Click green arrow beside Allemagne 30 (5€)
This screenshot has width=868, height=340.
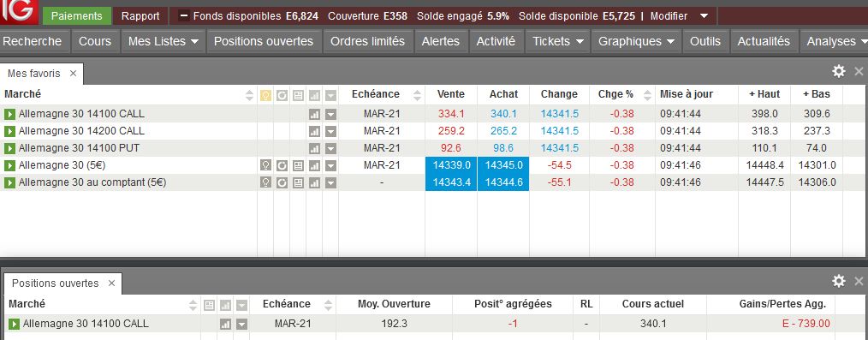coord(9,165)
